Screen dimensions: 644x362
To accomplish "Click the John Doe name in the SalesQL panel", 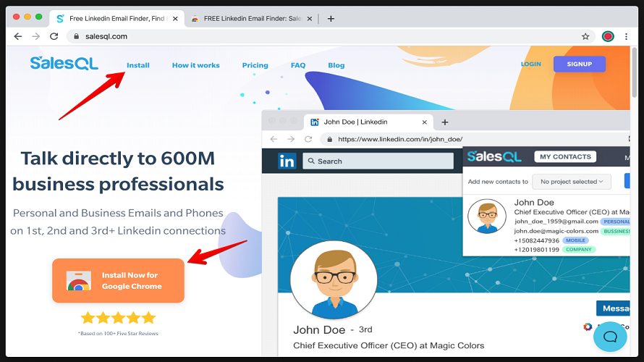I will coord(534,202).
